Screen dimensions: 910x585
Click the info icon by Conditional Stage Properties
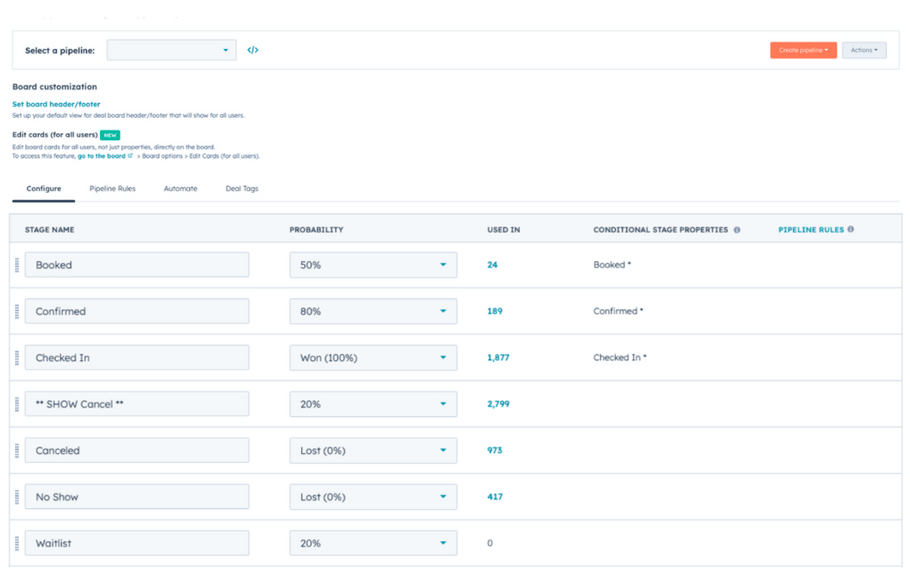[738, 229]
